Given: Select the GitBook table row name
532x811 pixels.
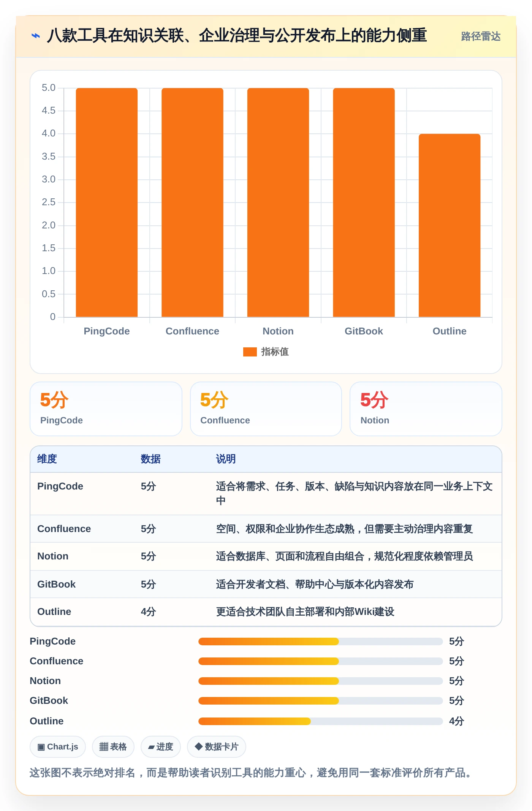Looking at the screenshot, I should (x=56, y=584).
